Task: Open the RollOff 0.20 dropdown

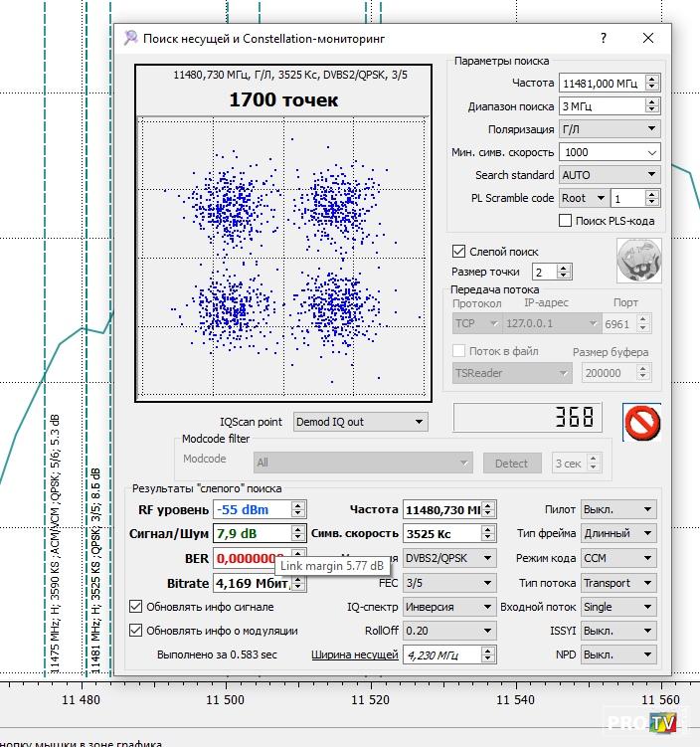Action: coord(447,630)
